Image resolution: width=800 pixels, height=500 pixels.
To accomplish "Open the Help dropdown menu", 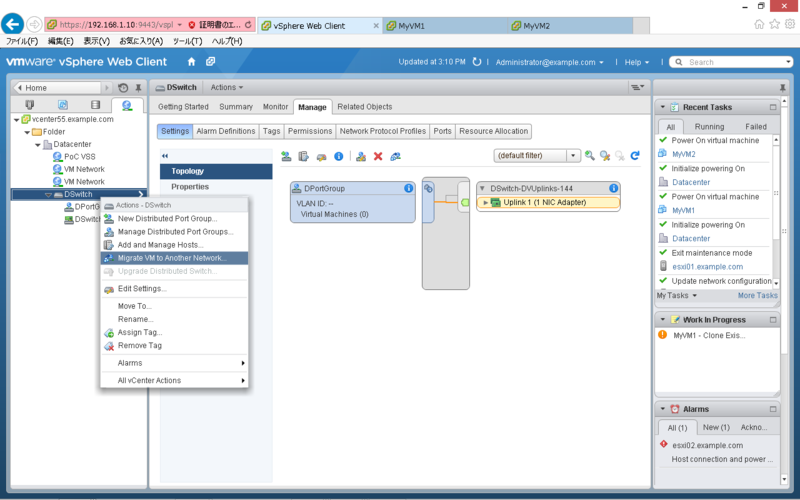I will pyautogui.click(x=637, y=62).
